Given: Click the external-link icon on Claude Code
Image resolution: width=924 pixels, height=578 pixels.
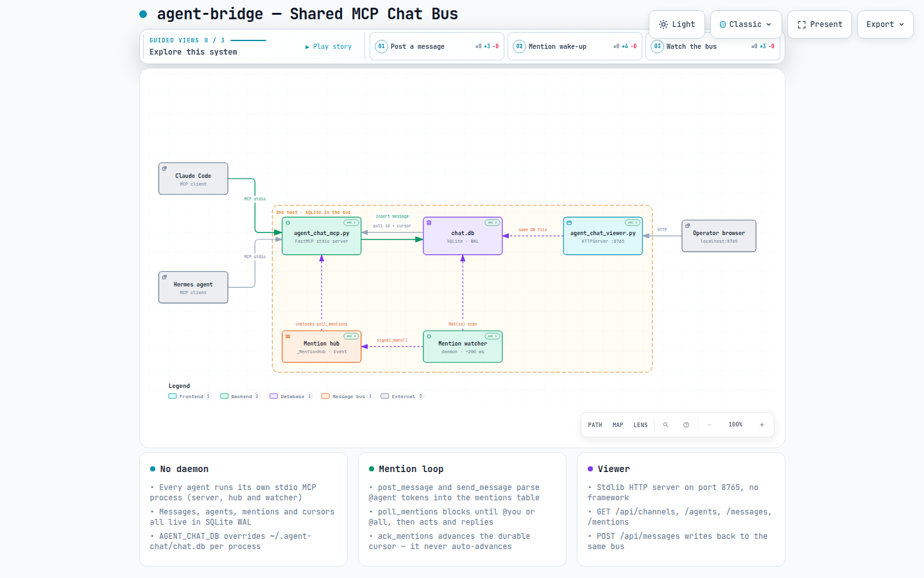Looking at the screenshot, I should tap(164, 168).
